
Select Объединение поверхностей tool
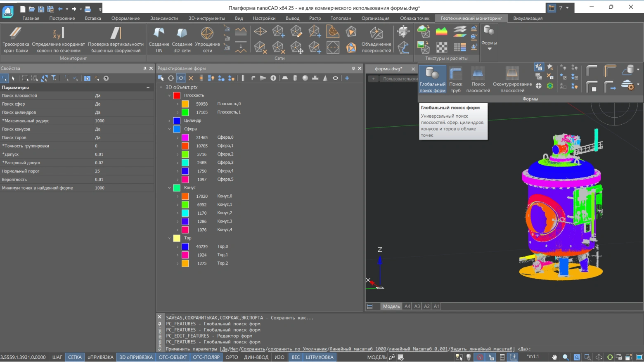[376, 34]
